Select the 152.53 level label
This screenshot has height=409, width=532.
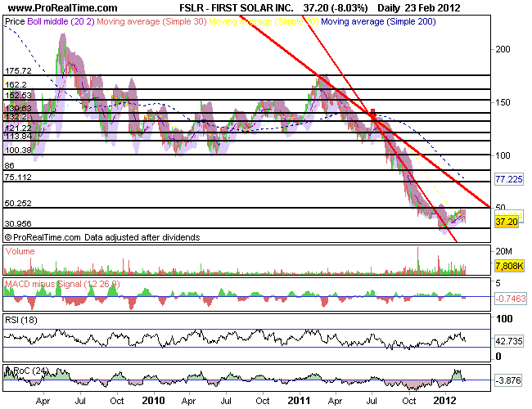(x=18, y=96)
